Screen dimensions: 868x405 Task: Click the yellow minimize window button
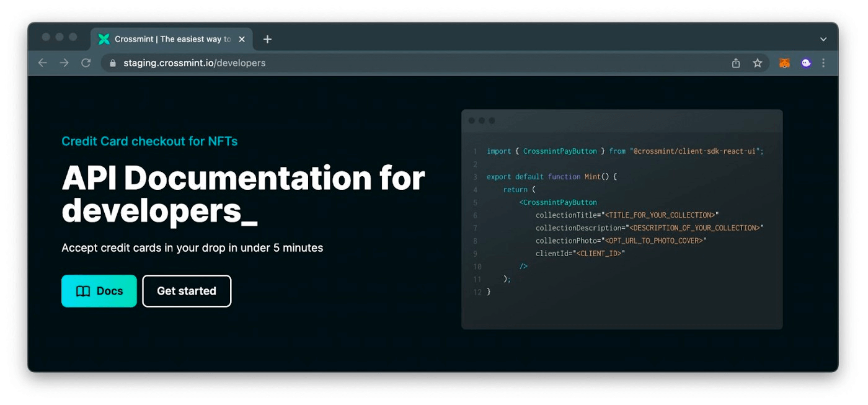(60, 37)
